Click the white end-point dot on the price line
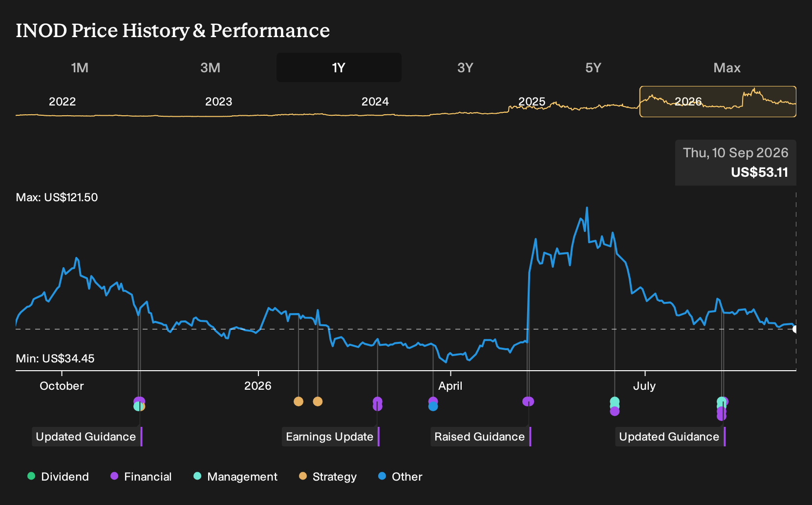 click(795, 329)
